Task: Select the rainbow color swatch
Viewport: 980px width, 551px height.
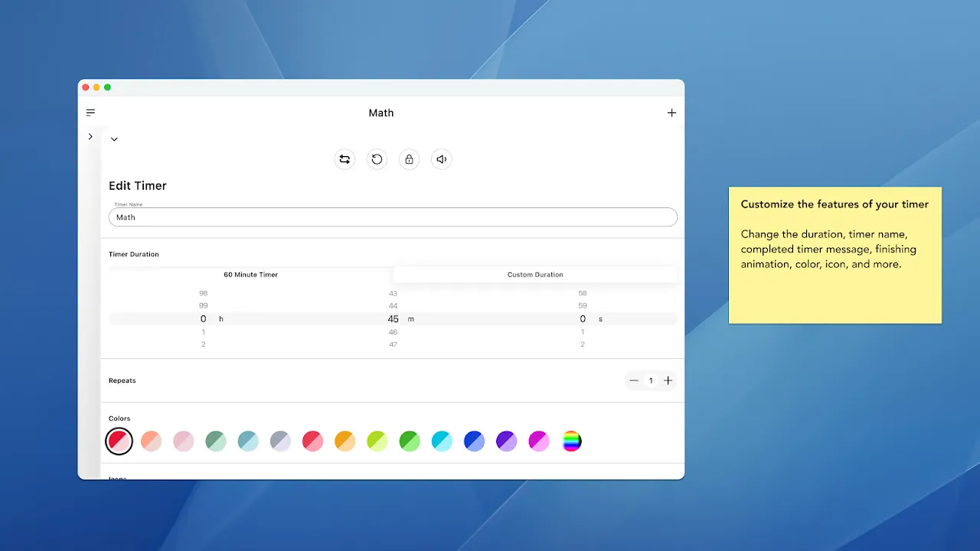Action: click(572, 441)
